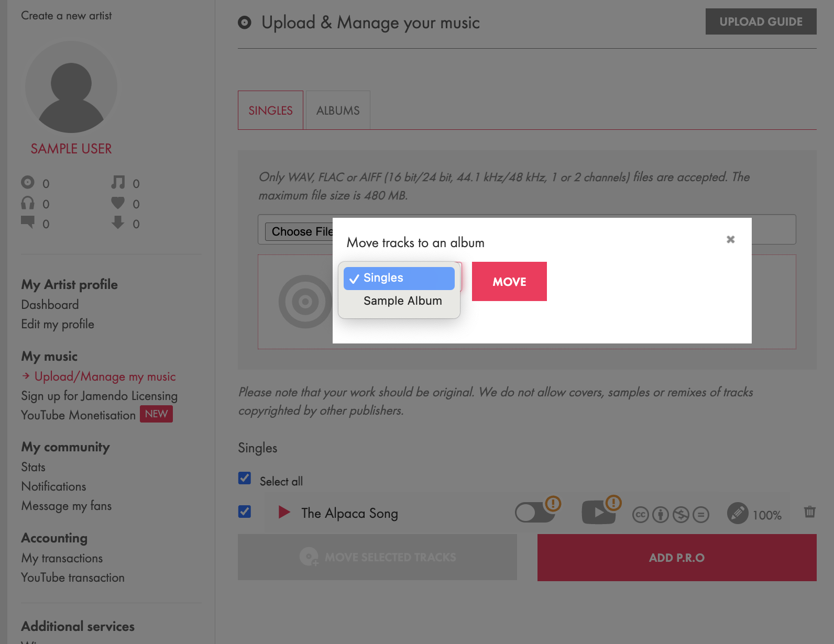
Task: Click the No-derivatives license icon
Action: coord(701,515)
